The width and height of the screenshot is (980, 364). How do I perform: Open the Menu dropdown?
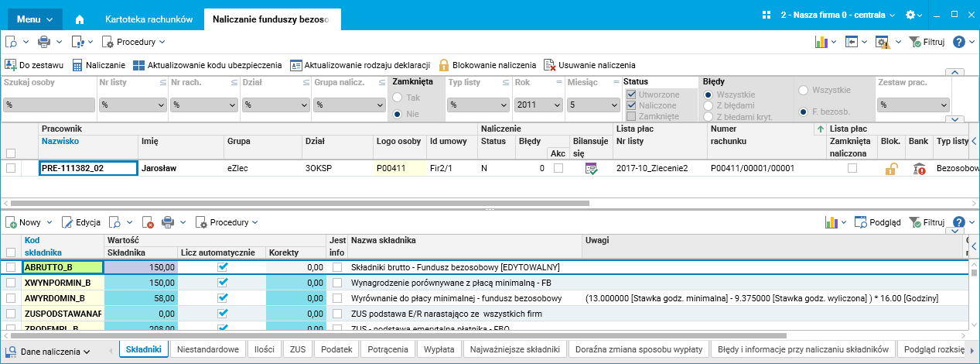click(35, 19)
